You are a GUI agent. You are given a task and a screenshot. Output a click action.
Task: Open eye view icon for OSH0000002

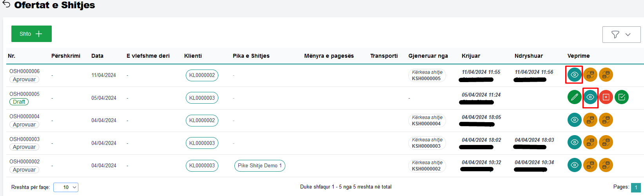[574, 165]
